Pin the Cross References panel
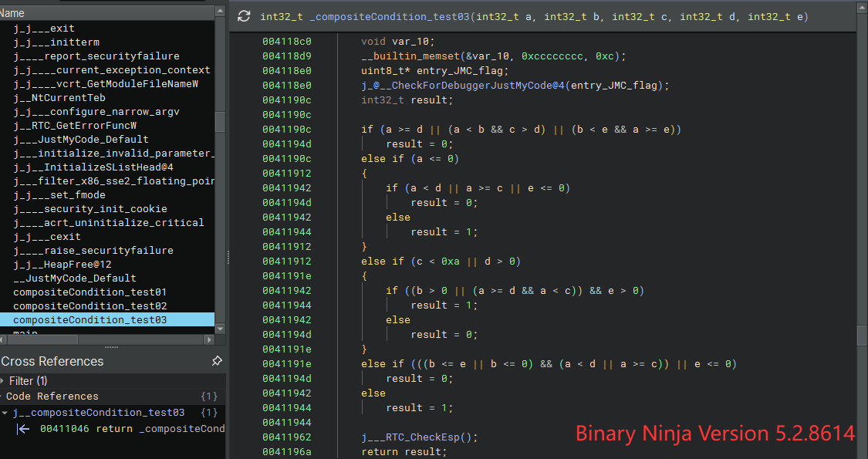 click(217, 361)
